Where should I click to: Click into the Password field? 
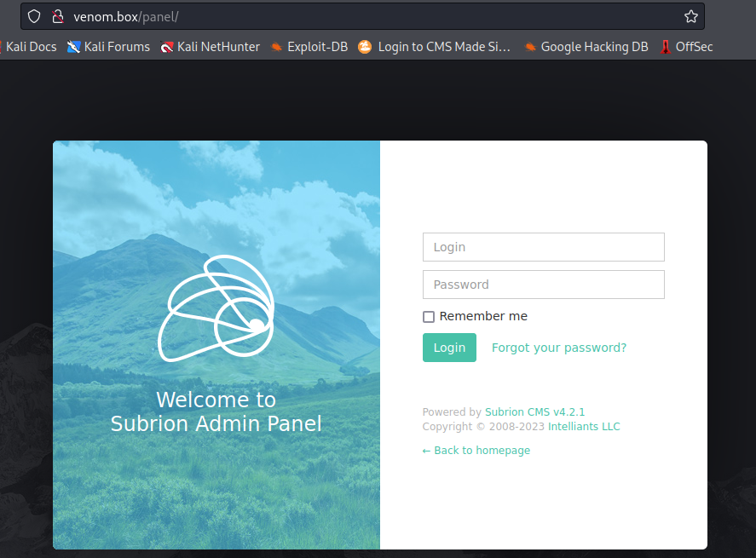544,285
